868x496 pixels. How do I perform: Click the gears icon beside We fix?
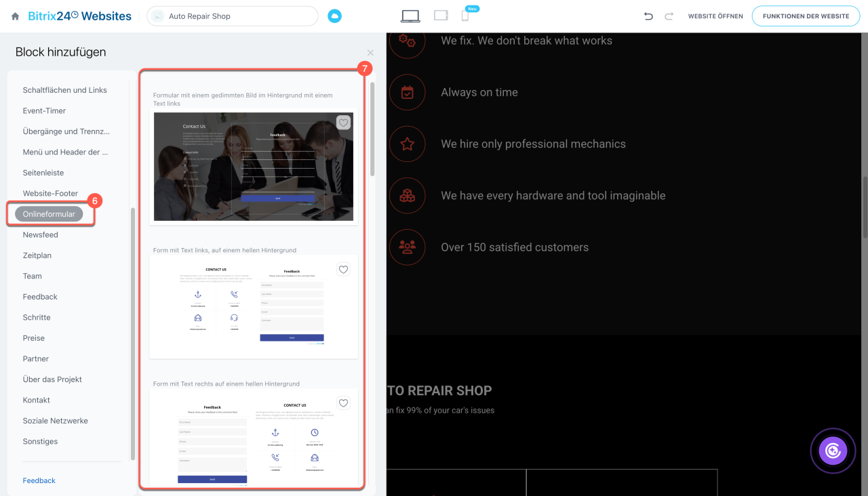(408, 41)
